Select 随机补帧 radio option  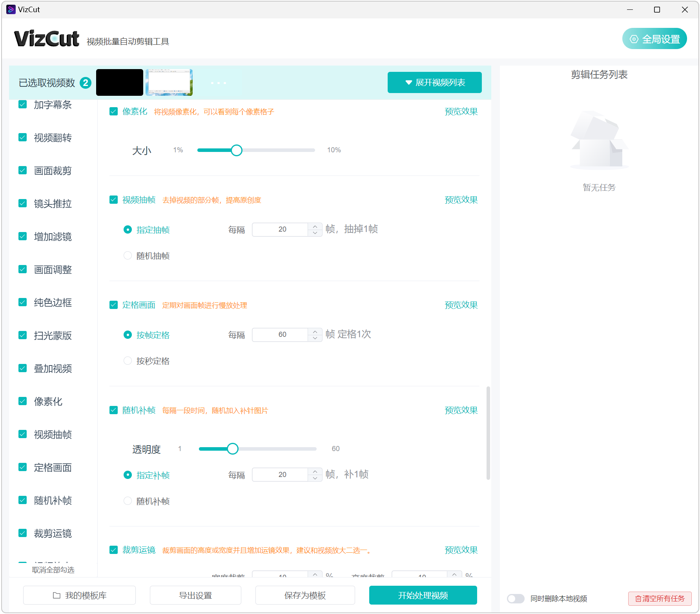pyautogui.click(x=128, y=501)
